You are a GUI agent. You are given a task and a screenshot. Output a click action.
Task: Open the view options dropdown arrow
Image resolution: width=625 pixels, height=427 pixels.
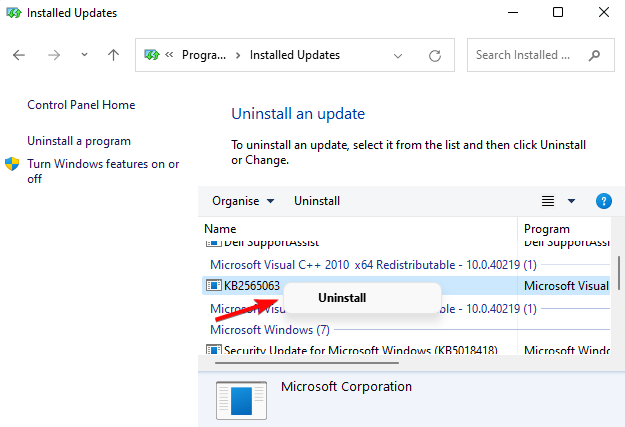click(x=571, y=201)
